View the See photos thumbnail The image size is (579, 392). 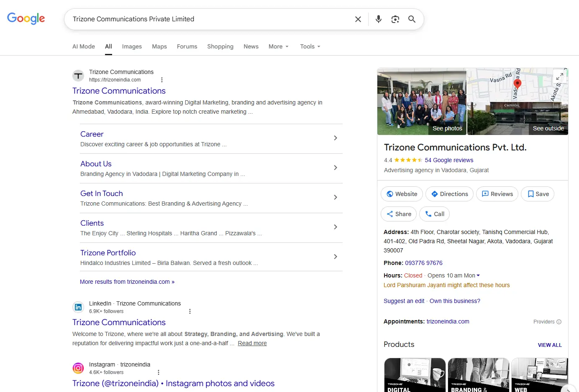click(422, 102)
